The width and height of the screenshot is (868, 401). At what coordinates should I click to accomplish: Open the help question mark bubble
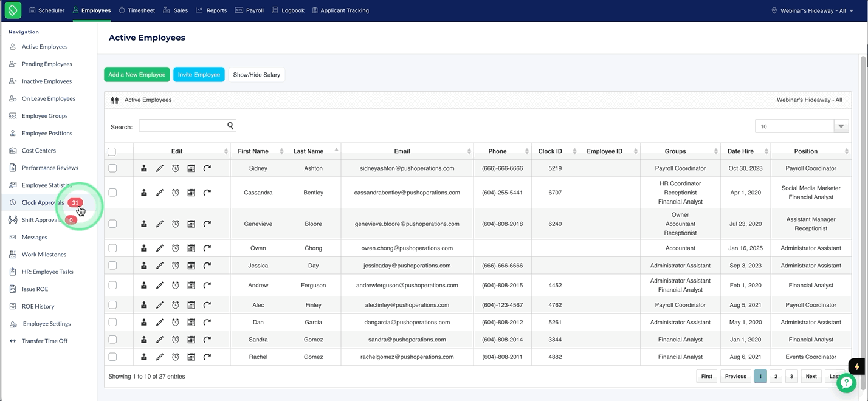pyautogui.click(x=846, y=383)
